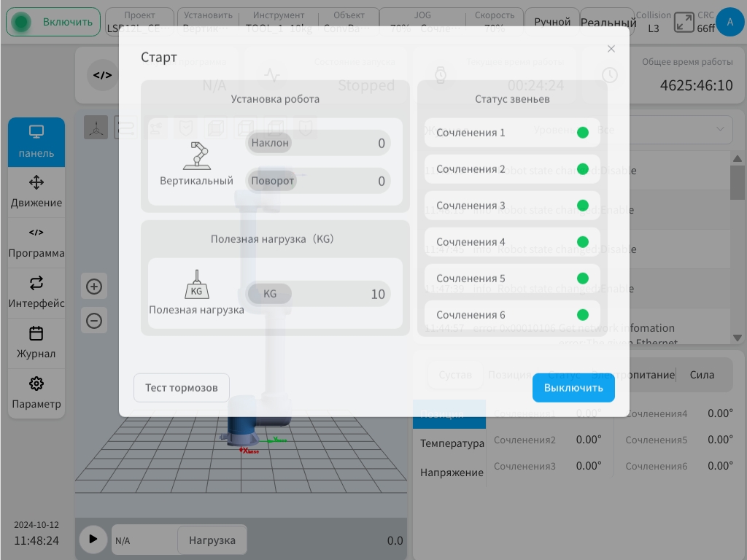Select the Сочленения 6 status row
Image resolution: width=747 pixels, height=560 pixels.
tap(512, 315)
